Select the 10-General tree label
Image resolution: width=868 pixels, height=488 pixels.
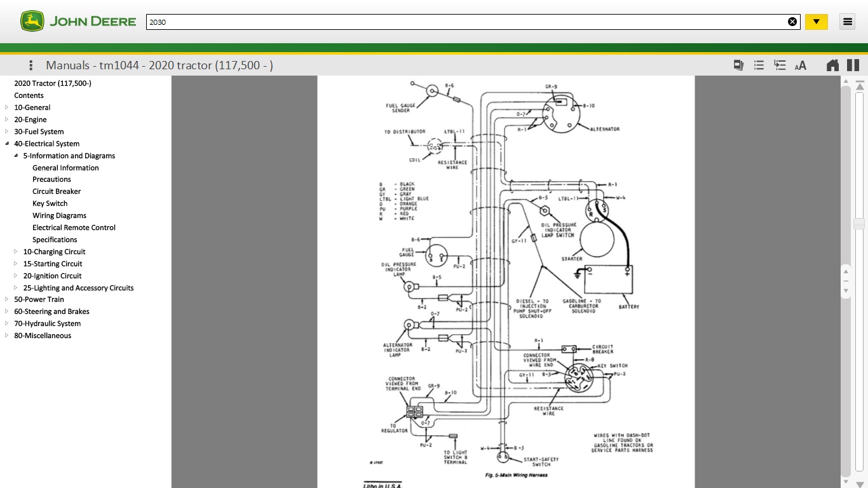click(x=32, y=107)
